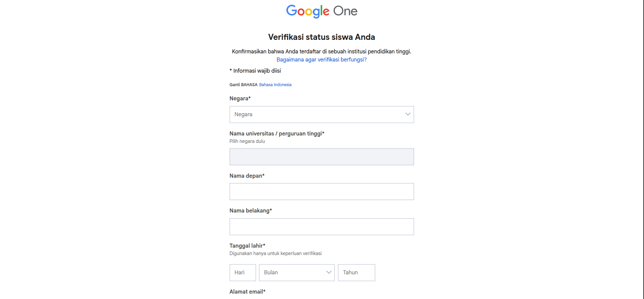Click the Google One logo

(321, 11)
